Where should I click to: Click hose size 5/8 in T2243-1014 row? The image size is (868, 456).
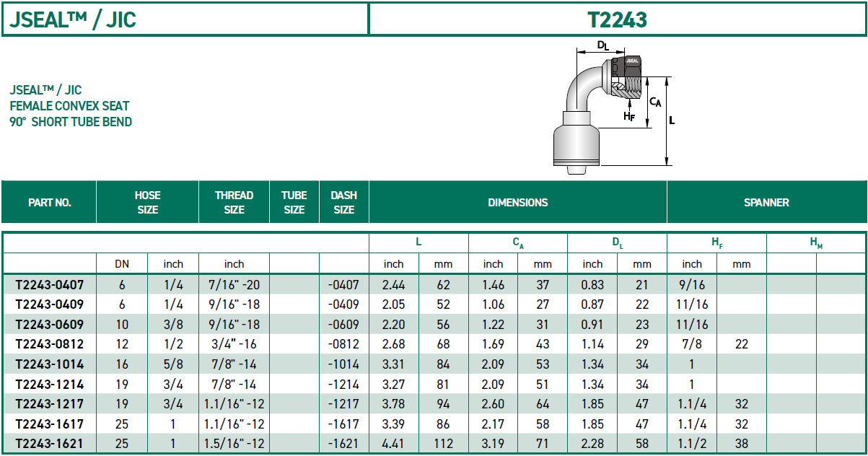pos(173,364)
